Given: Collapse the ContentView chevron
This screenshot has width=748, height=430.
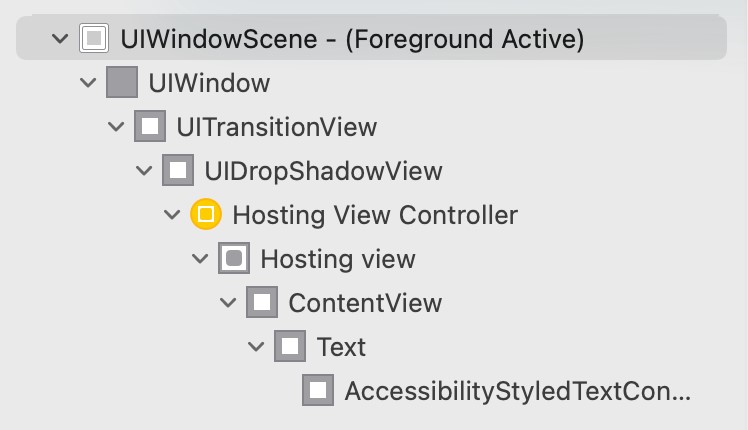Looking at the screenshot, I should pyautogui.click(x=228, y=303).
